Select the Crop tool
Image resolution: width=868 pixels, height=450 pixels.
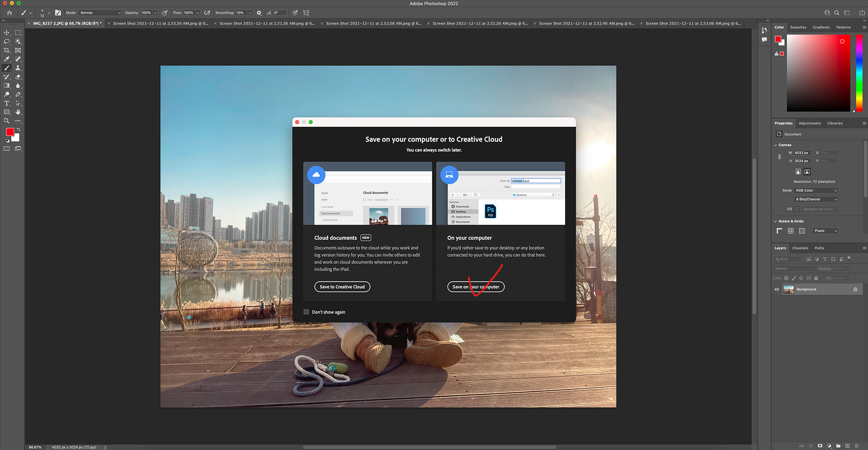[7, 50]
